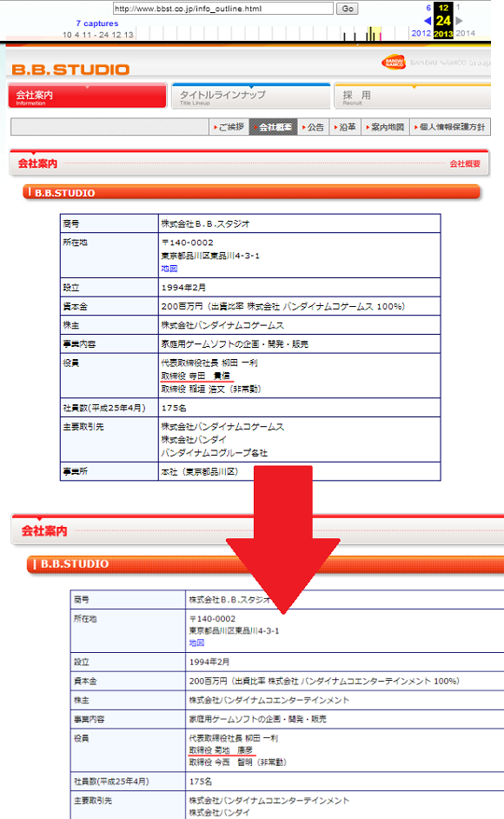Select the 公告 submenu item
The image size is (504, 819).
pyautogui.click(x=314, y=127)
